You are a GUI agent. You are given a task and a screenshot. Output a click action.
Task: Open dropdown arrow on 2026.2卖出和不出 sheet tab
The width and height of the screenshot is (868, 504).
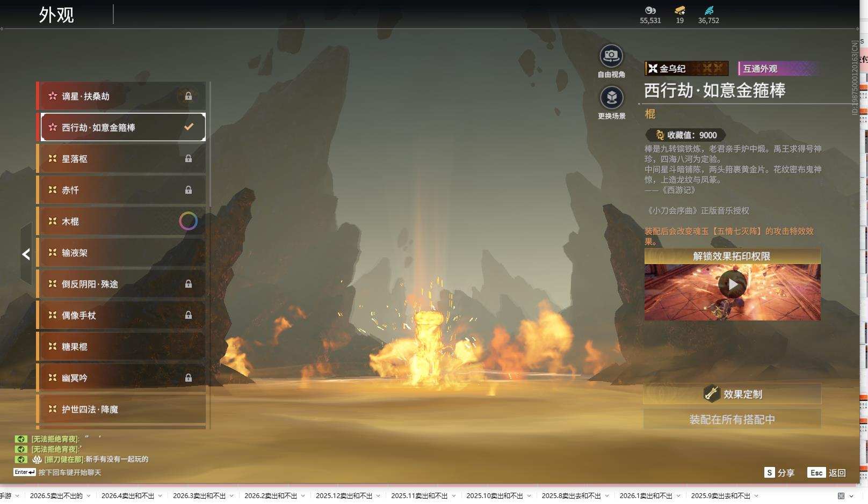click(x=303, y=496)
